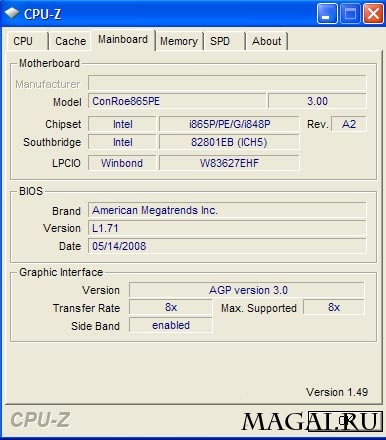Click the W83627EHF LPCIO value
386x440 pixels.
point(229,163)
